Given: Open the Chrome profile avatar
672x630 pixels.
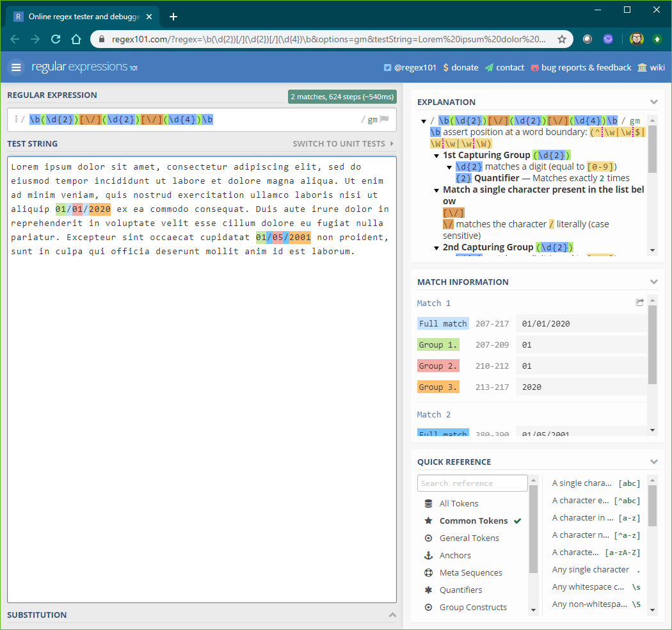Looking at the screenshot, I should (x=636, y=39).
